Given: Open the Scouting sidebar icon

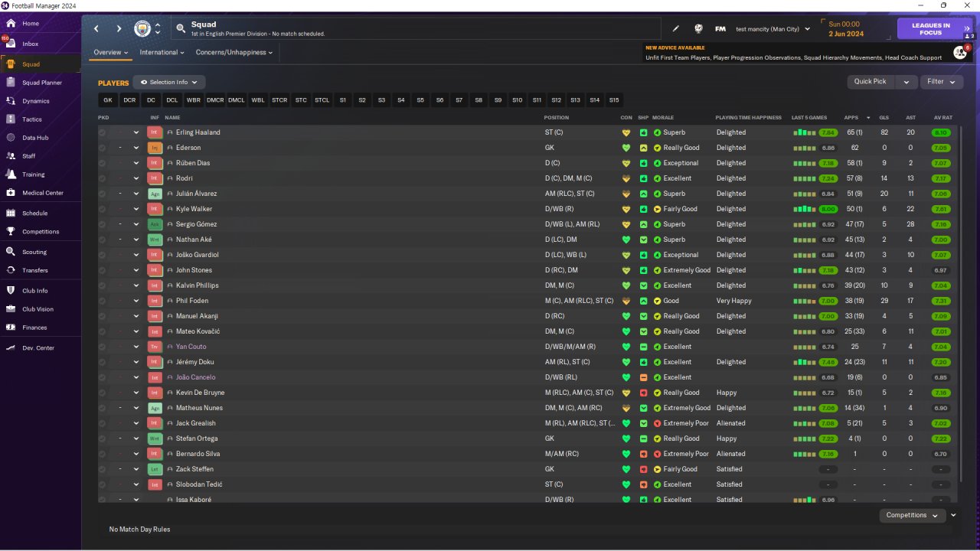Looking at the screenshot, I should click(11, 252).
